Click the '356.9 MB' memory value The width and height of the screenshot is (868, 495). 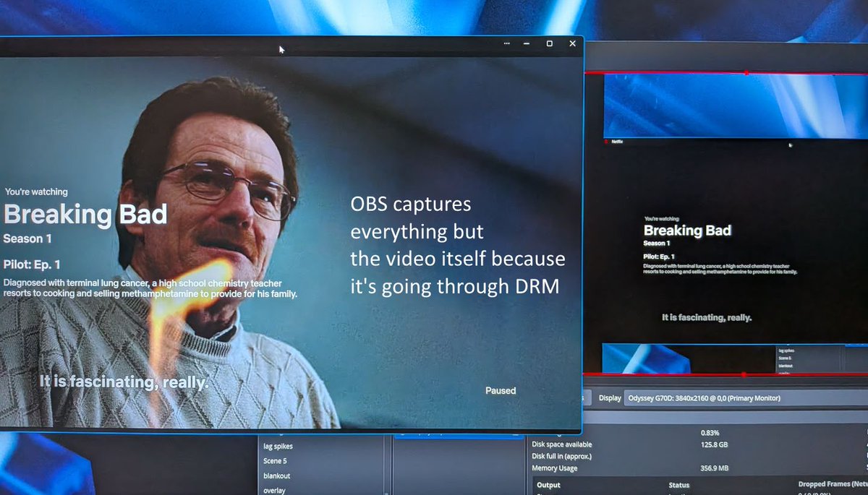tap(715, 468)
